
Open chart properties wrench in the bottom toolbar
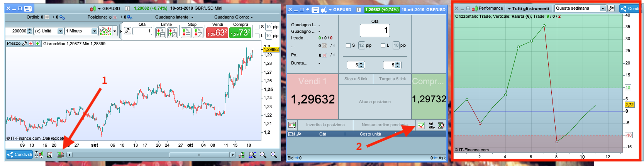(242, 155)
